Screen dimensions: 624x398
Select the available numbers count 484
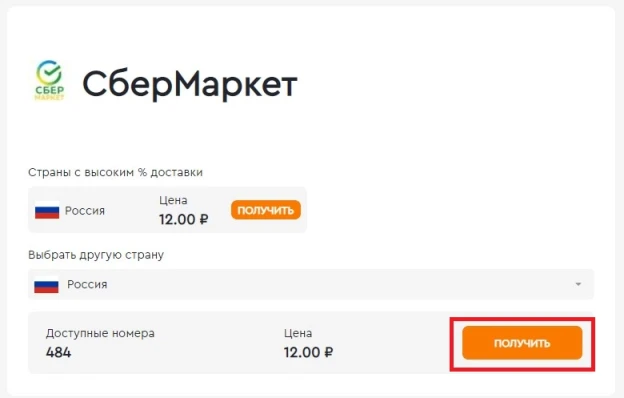pyautogui.click(x=58, y=352)
